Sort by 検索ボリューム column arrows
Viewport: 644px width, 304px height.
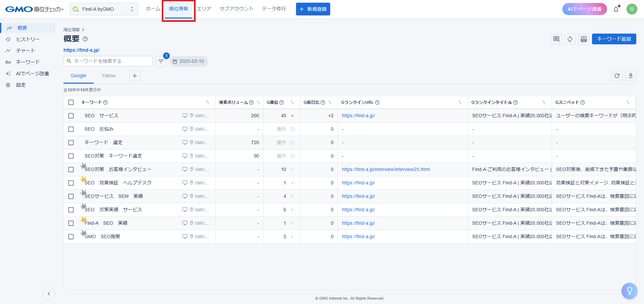click(x=258, y=102)
